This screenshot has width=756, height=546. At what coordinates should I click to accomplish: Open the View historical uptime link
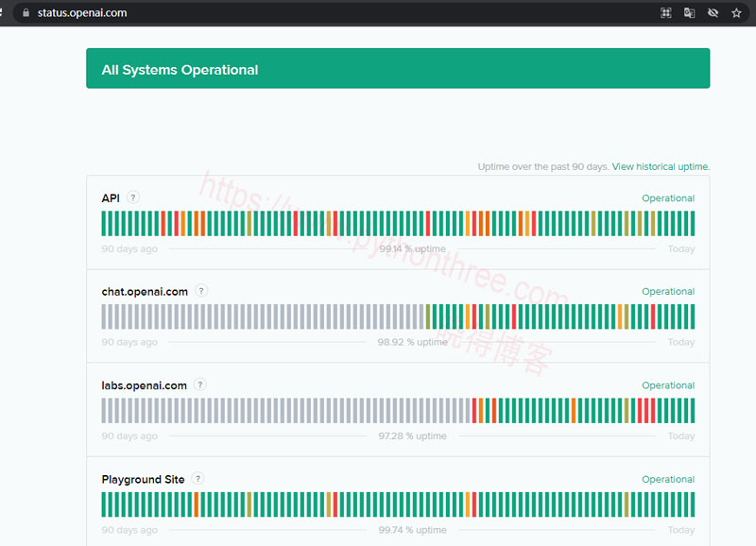[661, 167]
